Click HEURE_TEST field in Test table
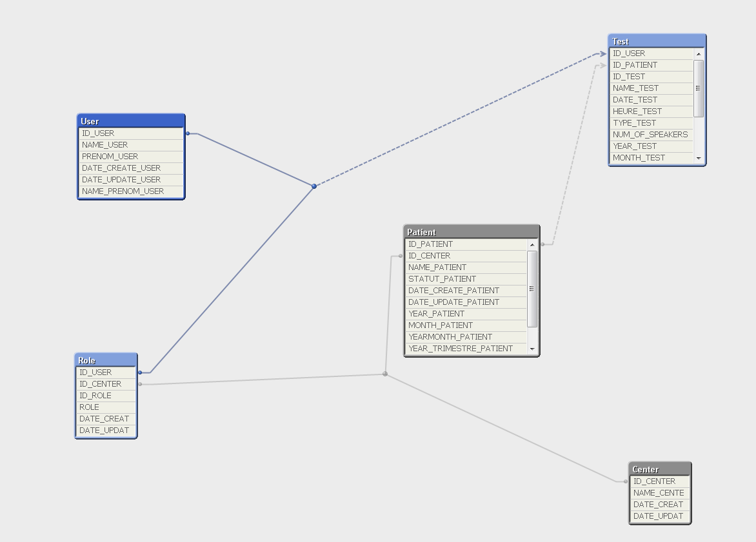This screenshot has height=542, width=756. (x=652, y=111)
